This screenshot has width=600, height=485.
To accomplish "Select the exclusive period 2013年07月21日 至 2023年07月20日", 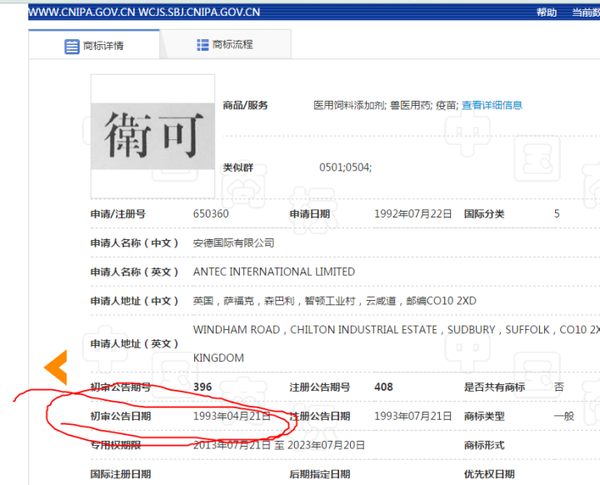I will point(279,445).
